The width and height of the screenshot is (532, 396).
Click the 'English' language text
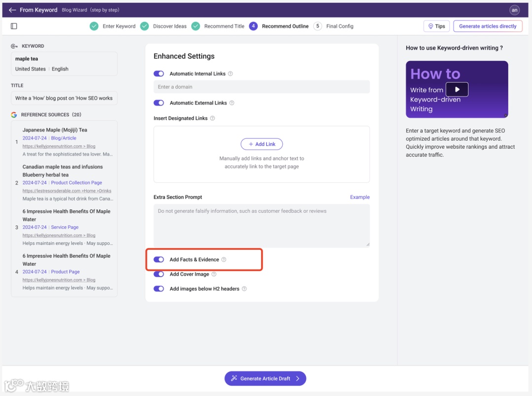(60, 69)
